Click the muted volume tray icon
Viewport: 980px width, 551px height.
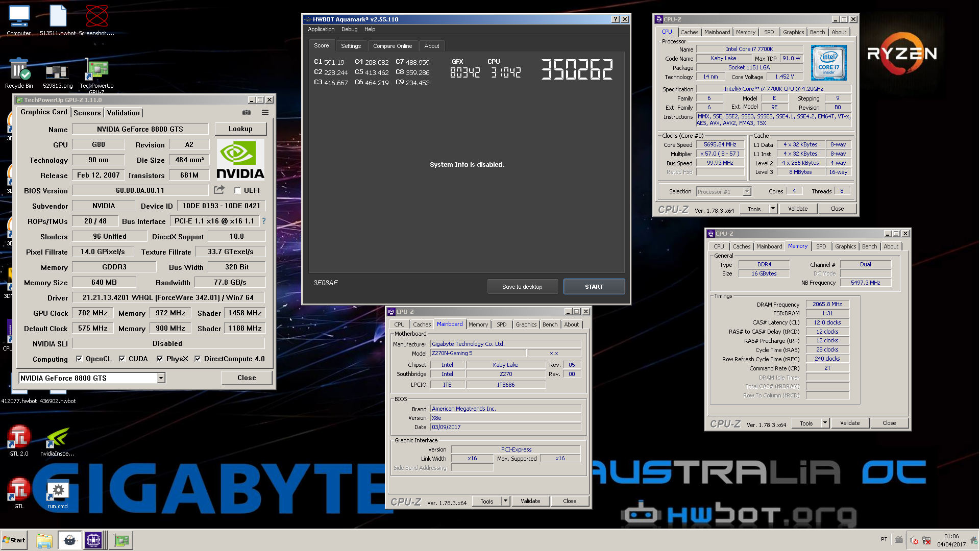click(x=914, y=540)
